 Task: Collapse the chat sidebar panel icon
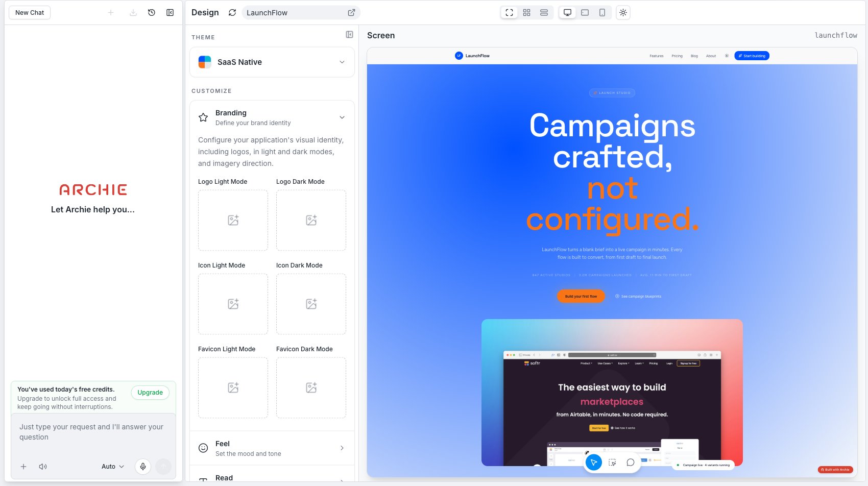point(170,13)
